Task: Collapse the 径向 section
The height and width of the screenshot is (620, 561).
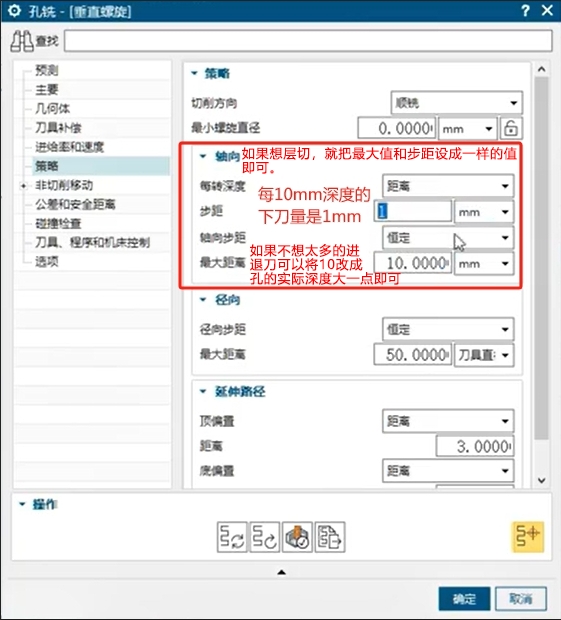Action: 203,300
